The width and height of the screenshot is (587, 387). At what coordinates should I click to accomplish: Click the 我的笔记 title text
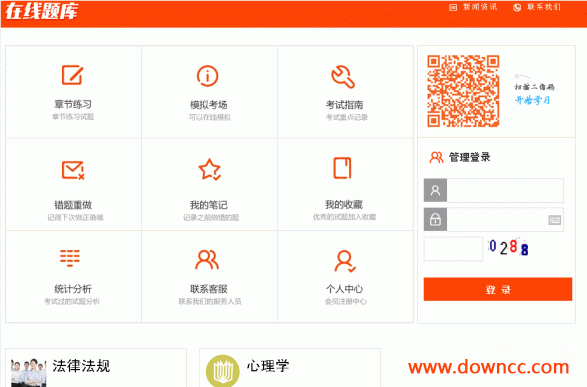click(209, 205)
